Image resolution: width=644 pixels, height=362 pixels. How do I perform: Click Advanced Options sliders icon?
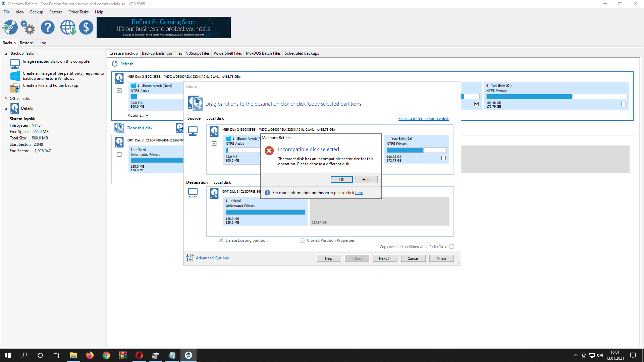[190, 258]
